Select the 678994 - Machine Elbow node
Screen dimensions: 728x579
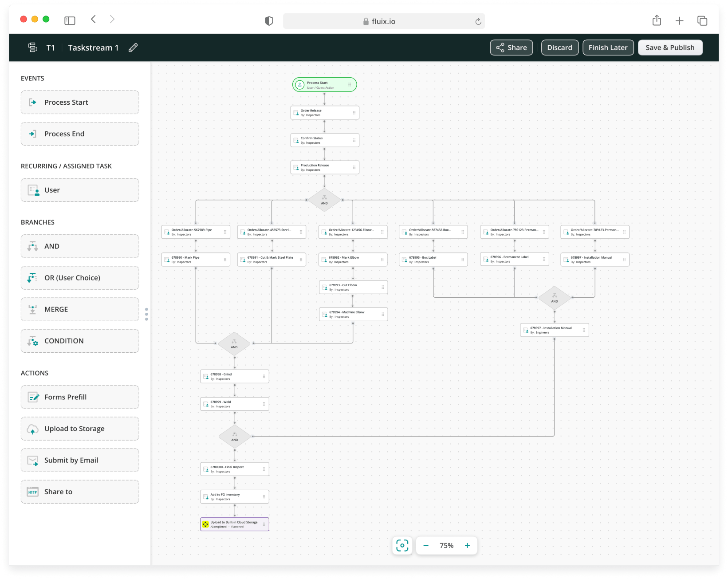pyautogui.click(x=353, y=314)
